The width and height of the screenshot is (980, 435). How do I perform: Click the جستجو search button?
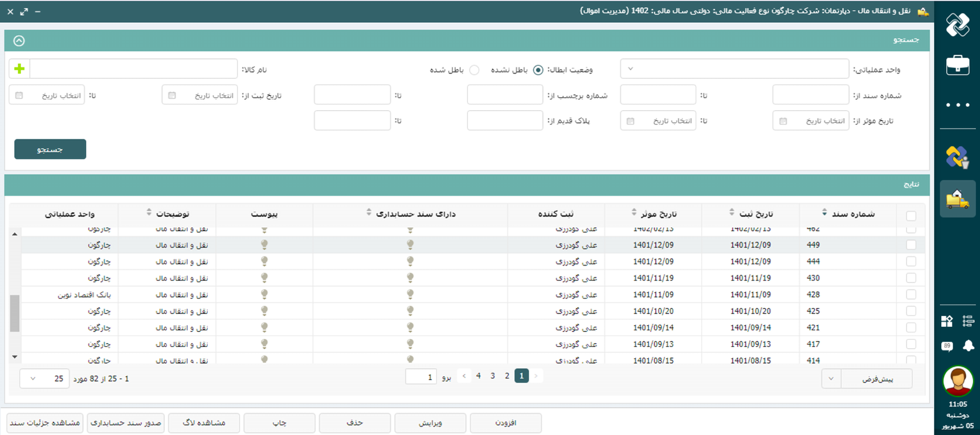[50, 149]
